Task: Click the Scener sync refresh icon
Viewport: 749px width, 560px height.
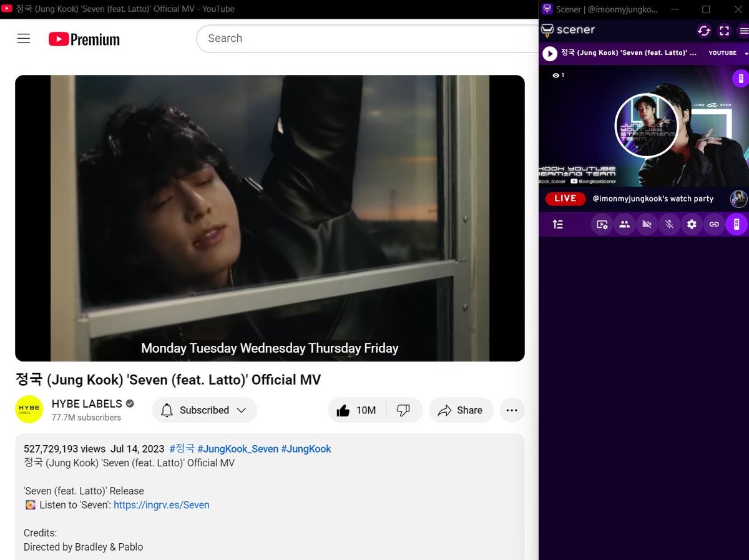Action: click(x=704, y=31)
